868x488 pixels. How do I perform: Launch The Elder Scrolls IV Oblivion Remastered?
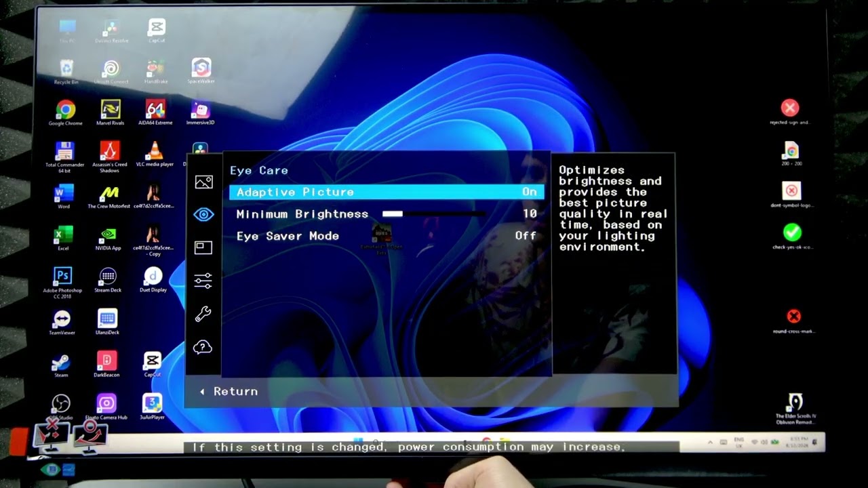point(795,409)
